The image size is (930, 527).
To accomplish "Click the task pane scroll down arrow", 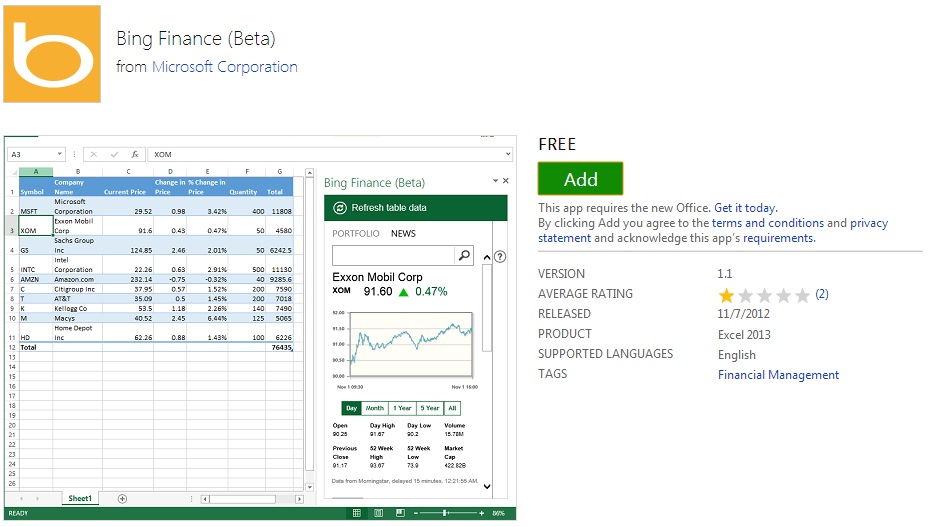I will 487,487.
